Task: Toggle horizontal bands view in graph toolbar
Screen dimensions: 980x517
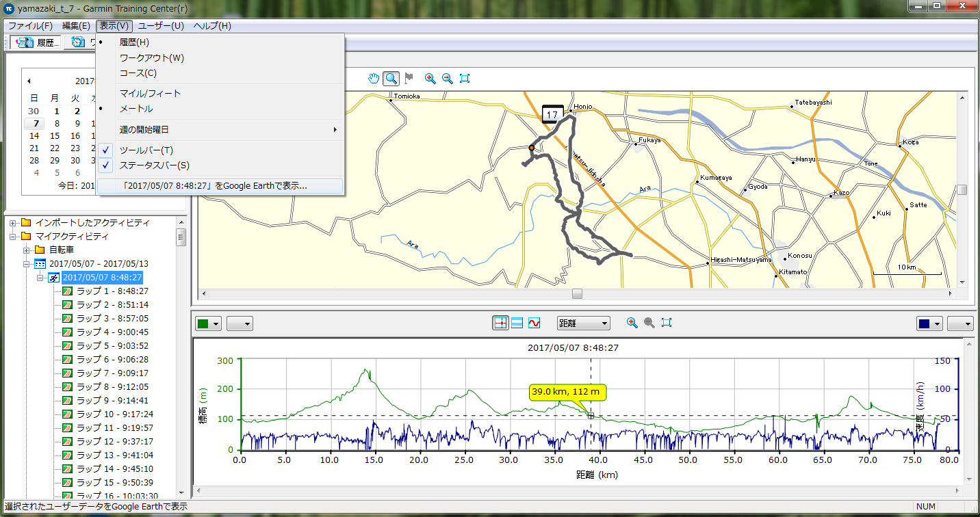Action: click(x=517, y=323)
